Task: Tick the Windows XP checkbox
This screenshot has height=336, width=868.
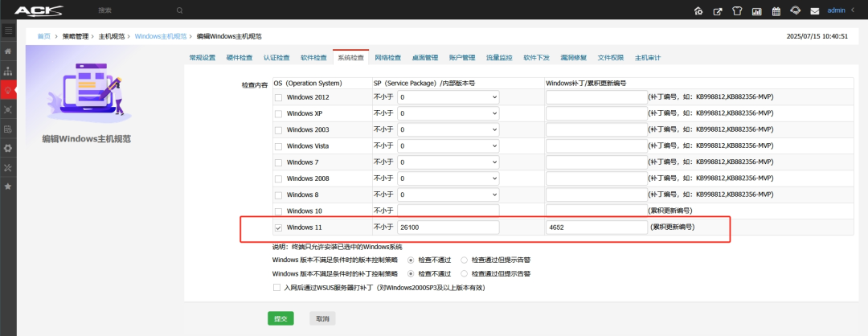Action: 278,114
